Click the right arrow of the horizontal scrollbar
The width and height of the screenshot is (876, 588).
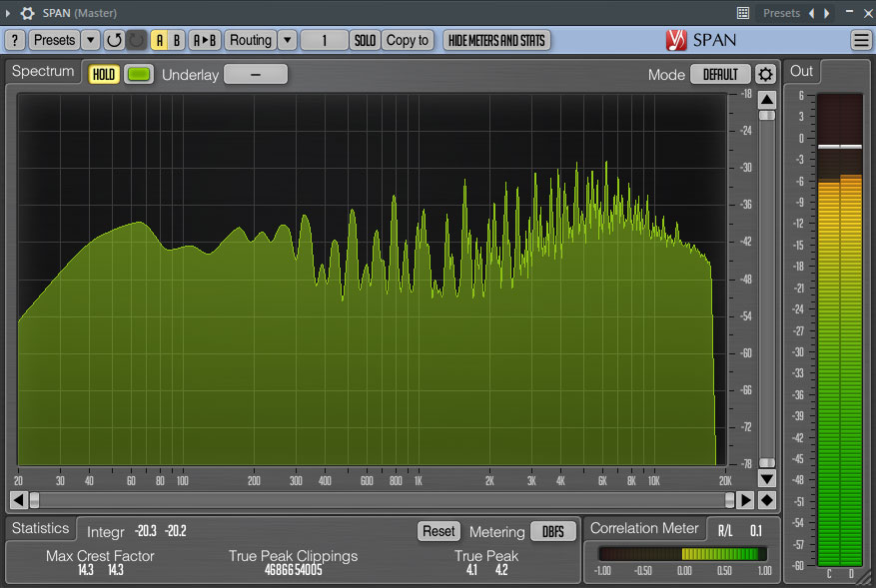click(745, 500)
